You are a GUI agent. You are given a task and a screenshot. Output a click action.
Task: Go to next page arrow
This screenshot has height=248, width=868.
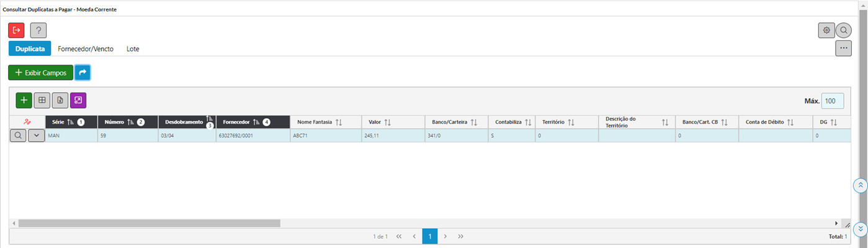[x=445, y=236]
